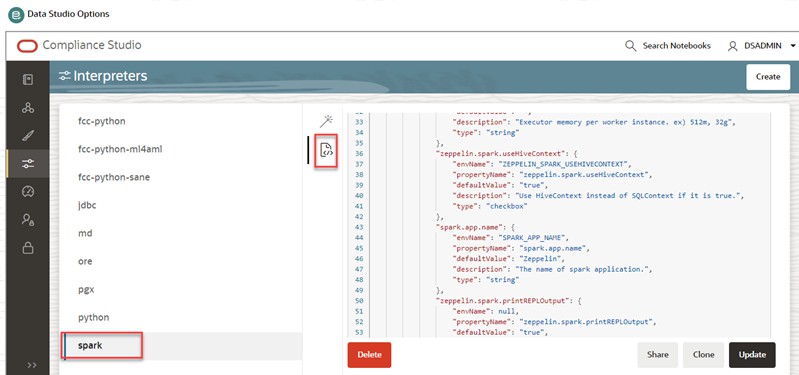This screenshot has height=375, width=799.
Task: Click the DSADMIN user avatar icon
Action: [732, 46]
